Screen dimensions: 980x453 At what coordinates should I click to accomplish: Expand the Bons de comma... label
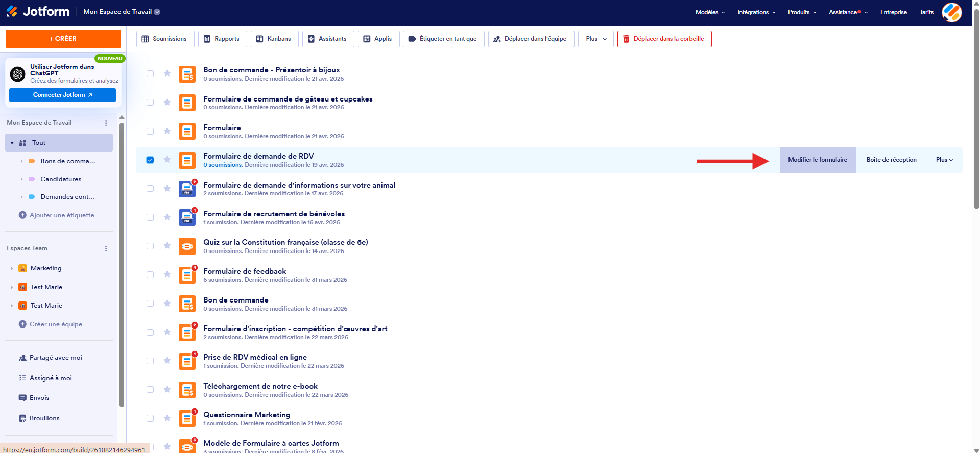(x=21, y=161)
